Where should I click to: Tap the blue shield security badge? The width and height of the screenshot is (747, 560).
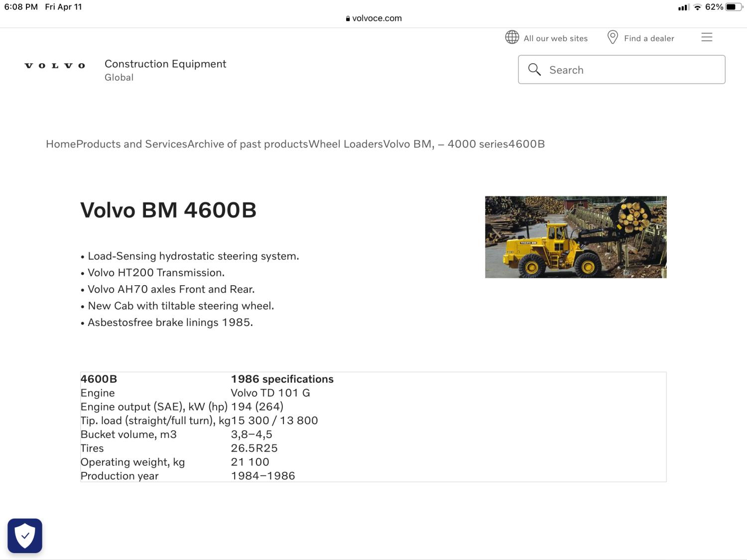[25, 536]
